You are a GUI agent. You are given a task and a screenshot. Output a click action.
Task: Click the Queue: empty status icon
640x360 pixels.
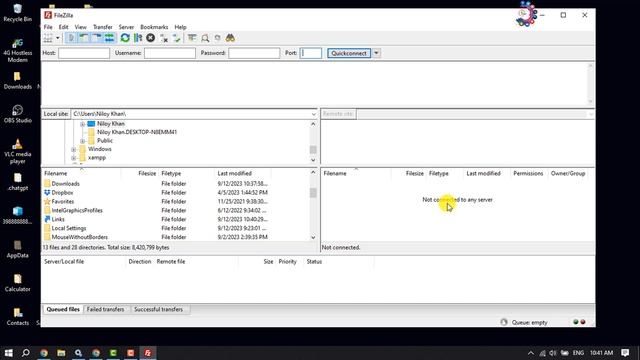504,322
